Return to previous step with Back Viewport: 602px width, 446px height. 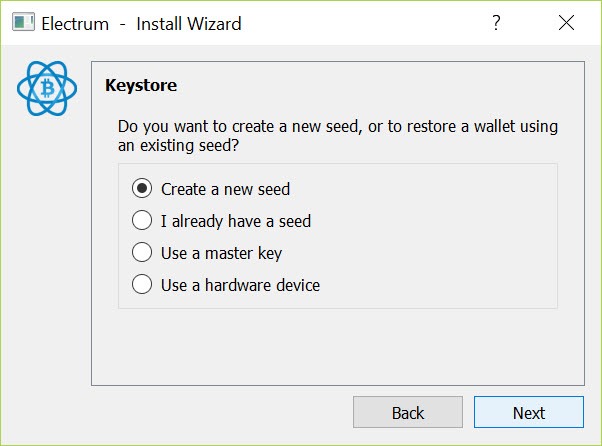point(408,412)
